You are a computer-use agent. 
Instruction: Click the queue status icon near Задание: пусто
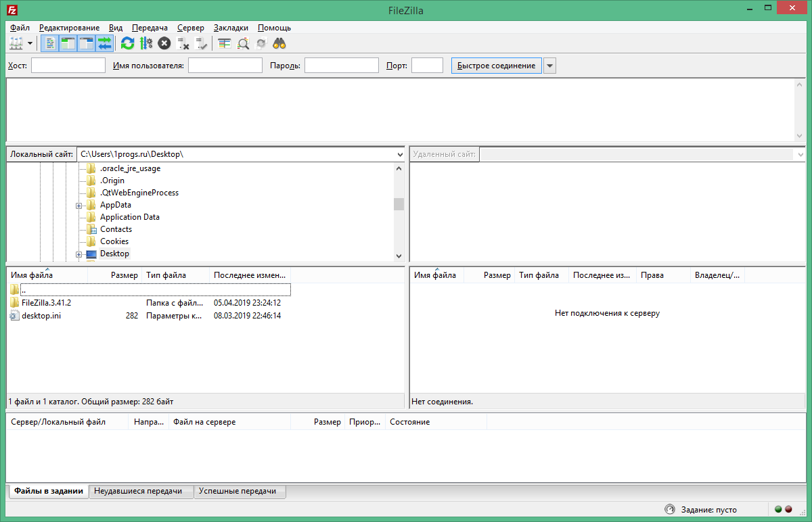pos(670,509)
